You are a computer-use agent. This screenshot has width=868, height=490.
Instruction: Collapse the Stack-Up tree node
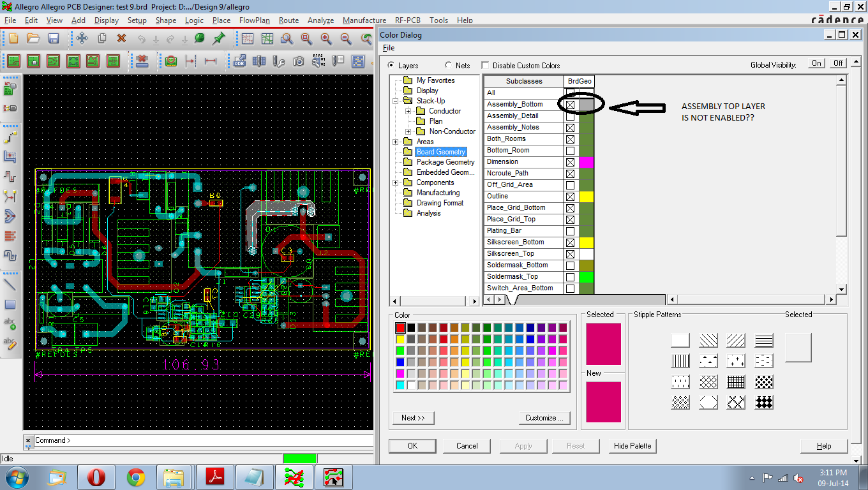[x=396, y=101]
